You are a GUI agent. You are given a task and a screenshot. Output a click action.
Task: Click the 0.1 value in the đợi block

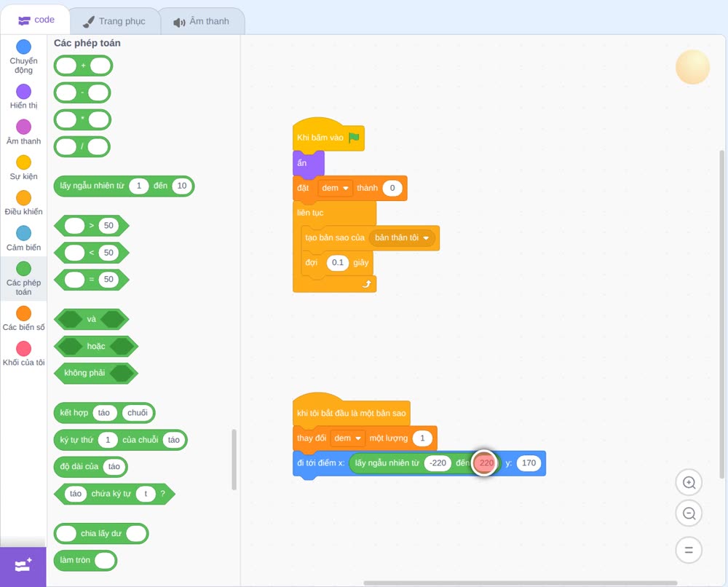click(x=338, y=263)
